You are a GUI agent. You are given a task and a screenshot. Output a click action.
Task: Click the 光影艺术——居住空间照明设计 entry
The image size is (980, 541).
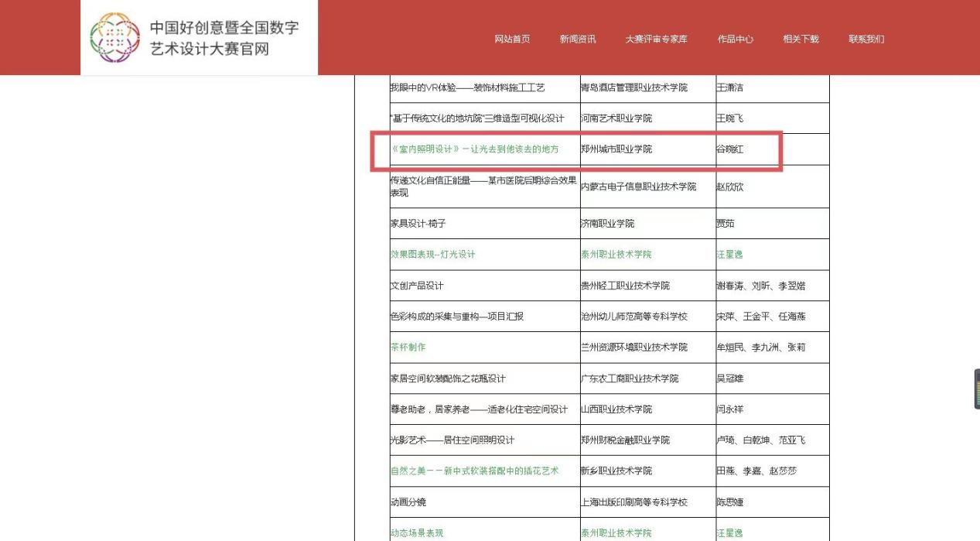coord(452,440)
